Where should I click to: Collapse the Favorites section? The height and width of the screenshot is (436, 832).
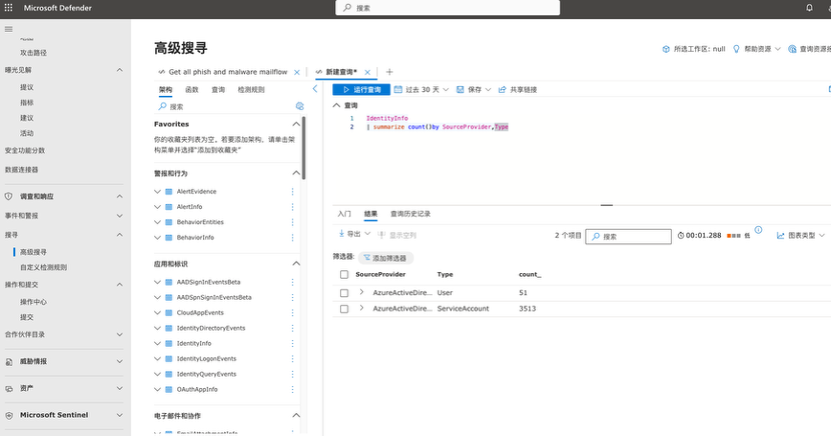[x=296, y=124]
